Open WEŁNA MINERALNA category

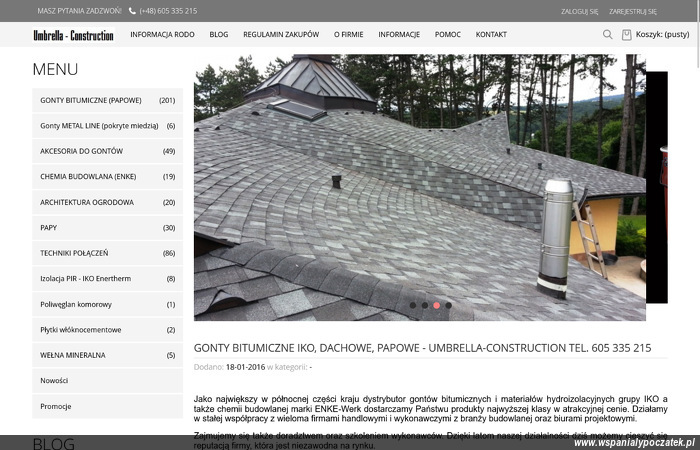point(108,355)
